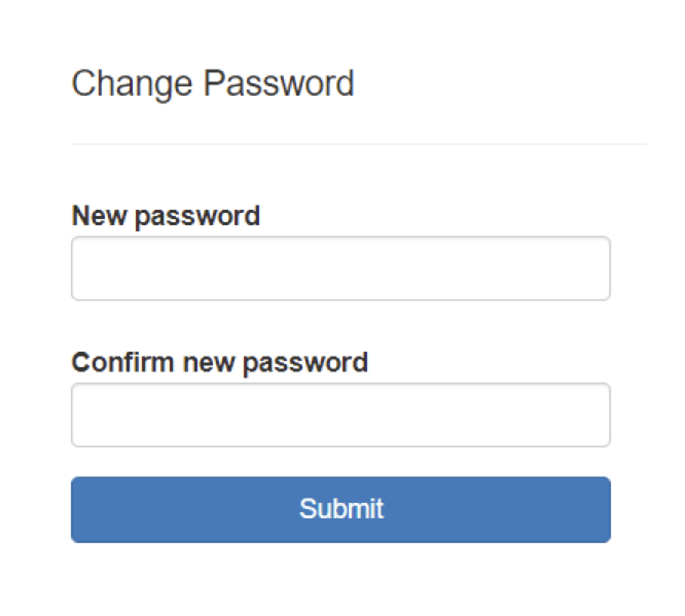This screenshot has width=685, height=616.
Task: Click the Change Password heading
Action: coord(213,82)
